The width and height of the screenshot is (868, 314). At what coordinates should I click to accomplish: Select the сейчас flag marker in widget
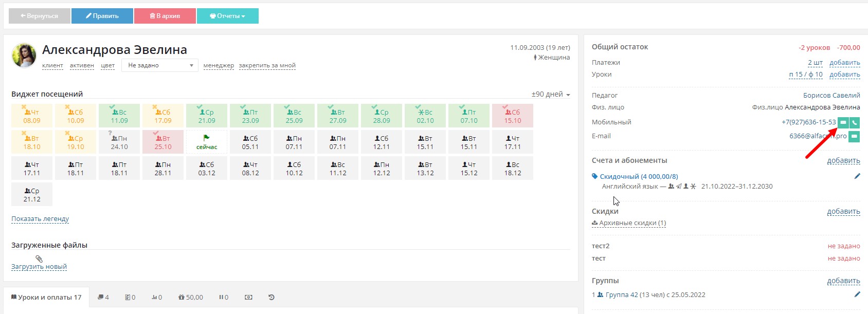(x=207, y=142)
